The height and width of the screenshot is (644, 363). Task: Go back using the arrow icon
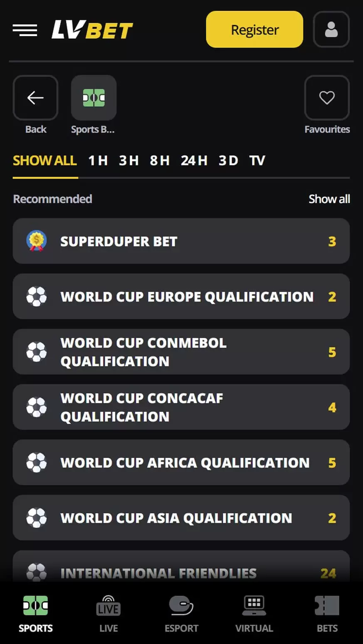[35, 98]
